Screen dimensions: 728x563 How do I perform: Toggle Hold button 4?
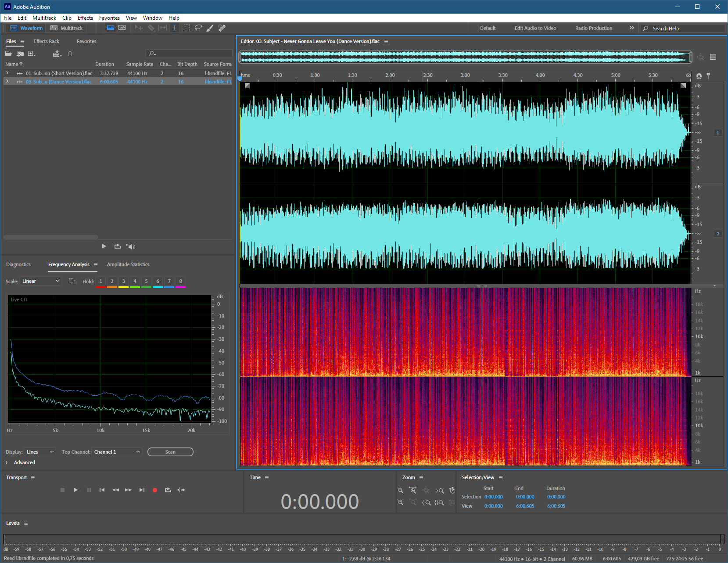(135, 281)
